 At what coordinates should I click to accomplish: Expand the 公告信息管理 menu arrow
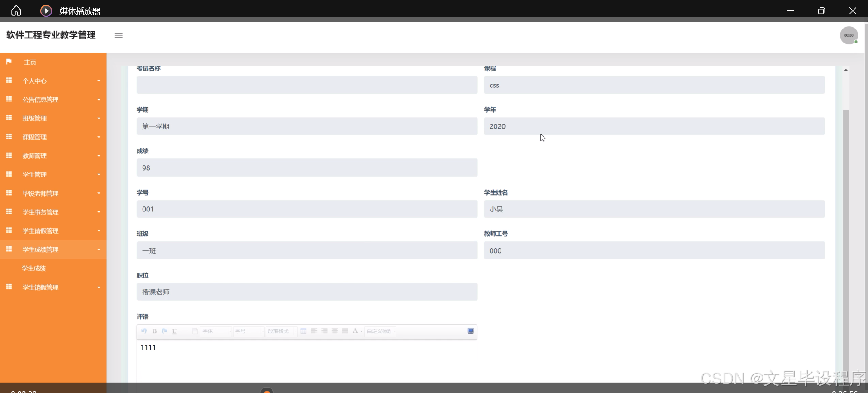pyautogui.click(x=99, y=100)
